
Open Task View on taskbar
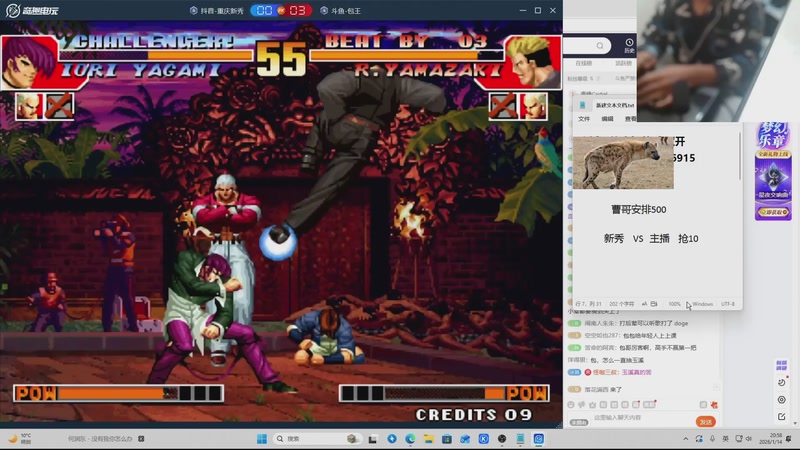[373, 439]
